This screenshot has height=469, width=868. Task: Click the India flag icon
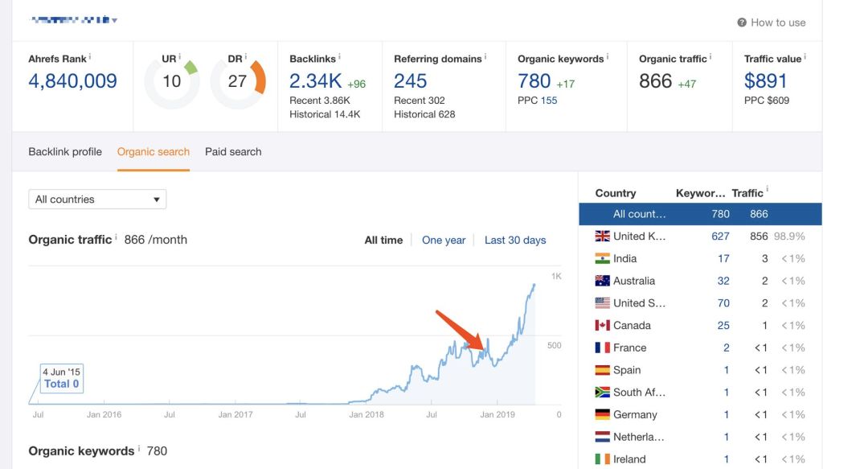click(602, 258)
